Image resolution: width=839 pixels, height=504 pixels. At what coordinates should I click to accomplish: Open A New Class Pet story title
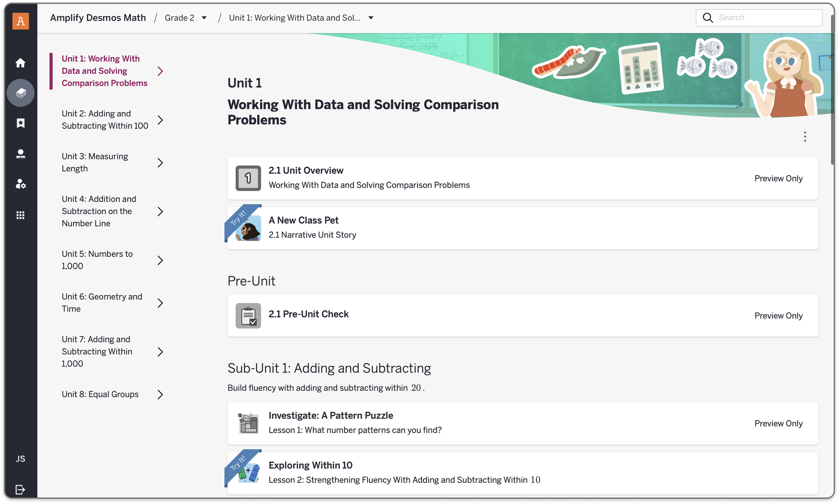303,220
